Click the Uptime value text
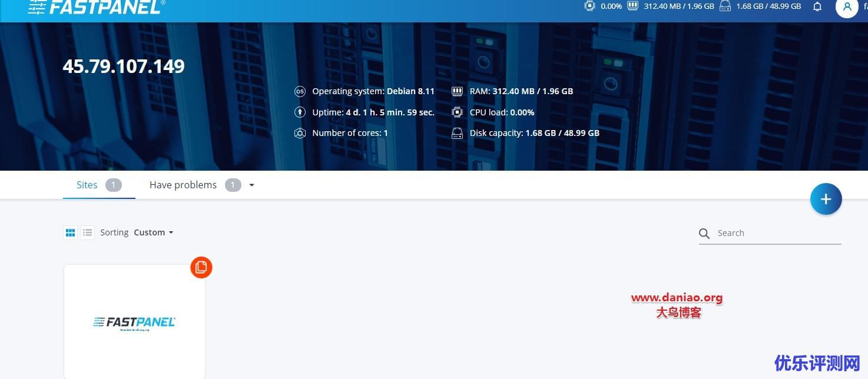 tap(390, 112)
